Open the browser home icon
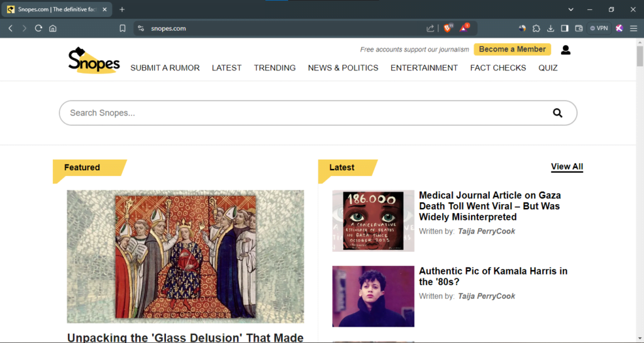This screenshot has width=644, height=343. (53, 28)
